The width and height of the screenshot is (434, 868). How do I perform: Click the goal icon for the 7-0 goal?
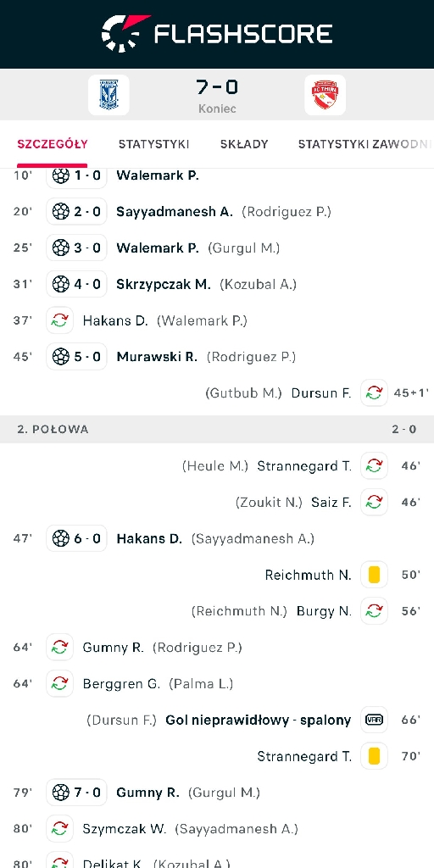(61, 793)
